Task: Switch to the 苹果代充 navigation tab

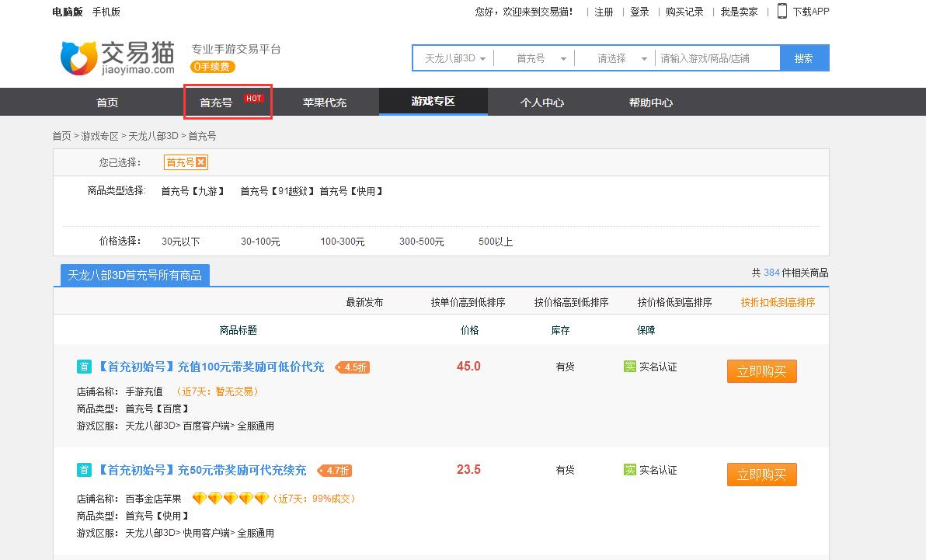Action: tap(325, 102)
